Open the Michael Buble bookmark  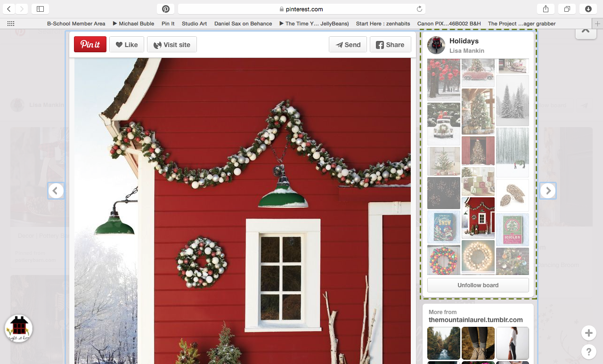(x=133, y=24)
